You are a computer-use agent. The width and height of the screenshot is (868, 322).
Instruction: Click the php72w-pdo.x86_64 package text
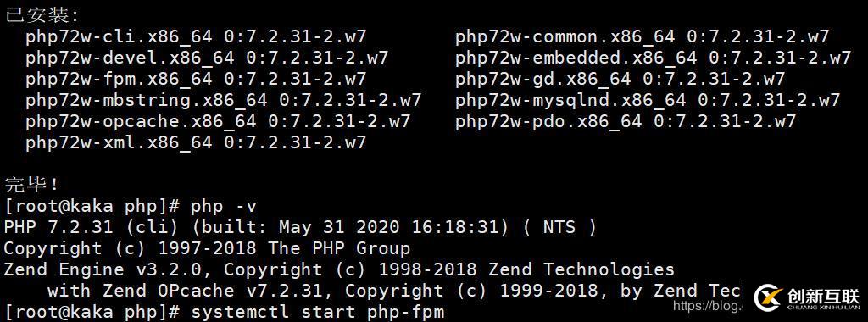coord(626,122)
